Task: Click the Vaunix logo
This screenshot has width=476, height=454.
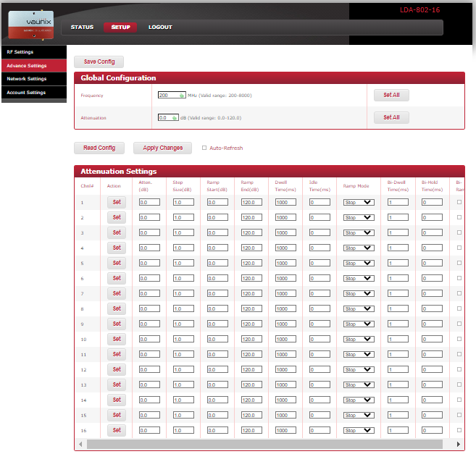Action: point(30,24)
